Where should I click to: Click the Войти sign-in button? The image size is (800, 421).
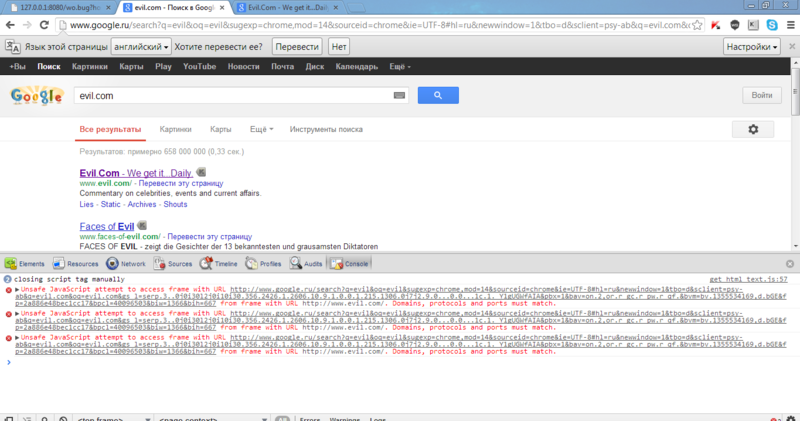click(762, 95)
